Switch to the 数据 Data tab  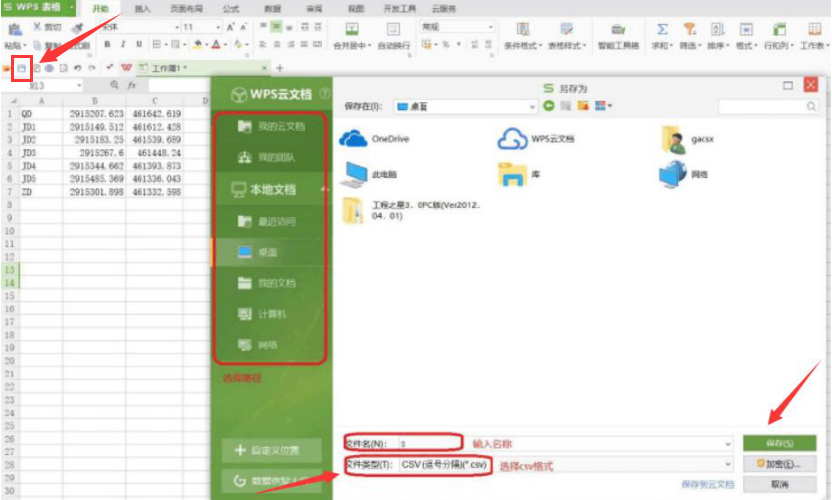point(272,9)
